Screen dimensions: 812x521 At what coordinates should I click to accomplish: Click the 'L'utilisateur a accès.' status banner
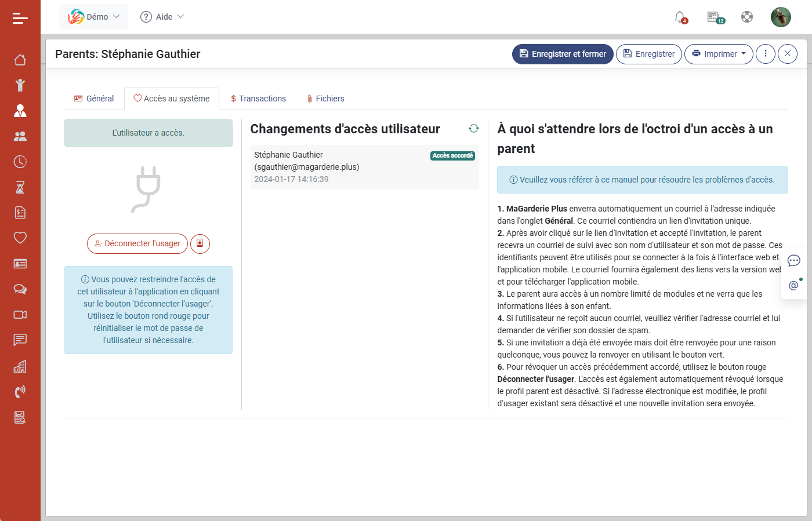coord(148,133)
